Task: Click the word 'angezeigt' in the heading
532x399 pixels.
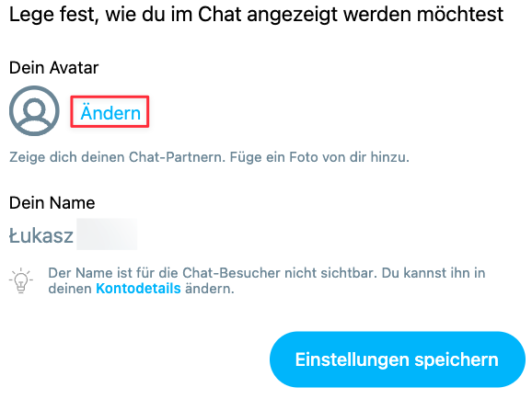Action: 293,15
